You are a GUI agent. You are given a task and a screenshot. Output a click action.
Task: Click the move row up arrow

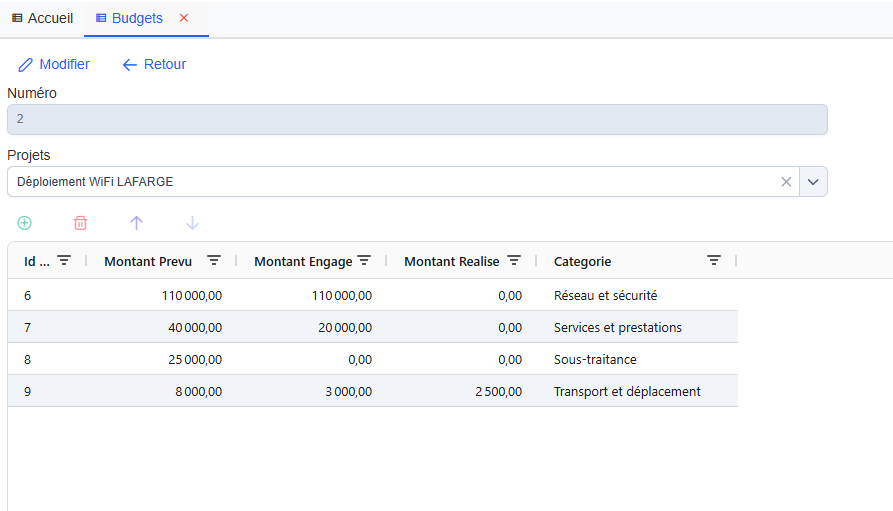(x=137, y=223)
